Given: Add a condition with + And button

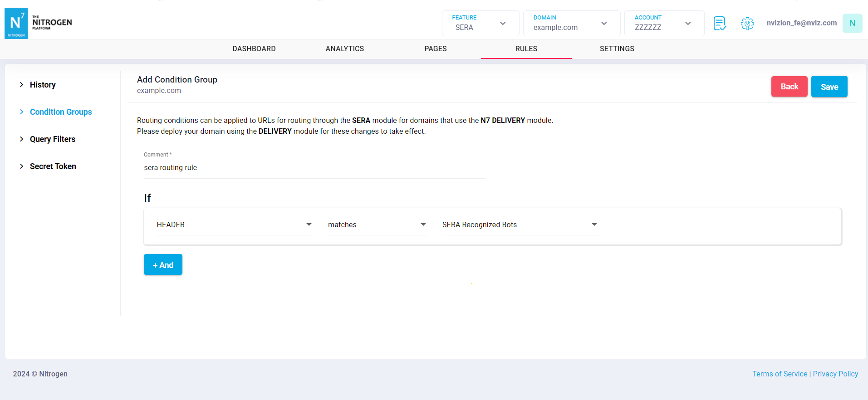Looking at the screenshot, I should coord(163,265).
